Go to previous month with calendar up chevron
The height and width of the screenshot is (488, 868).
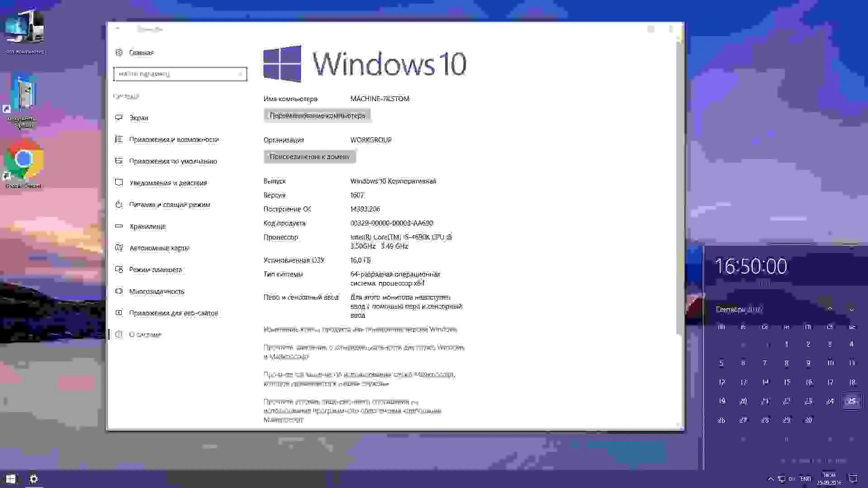(x=830, y=310)
